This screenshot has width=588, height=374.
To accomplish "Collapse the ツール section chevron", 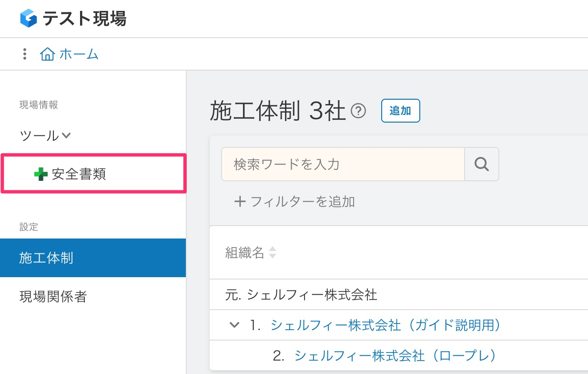I will (66, 135).
